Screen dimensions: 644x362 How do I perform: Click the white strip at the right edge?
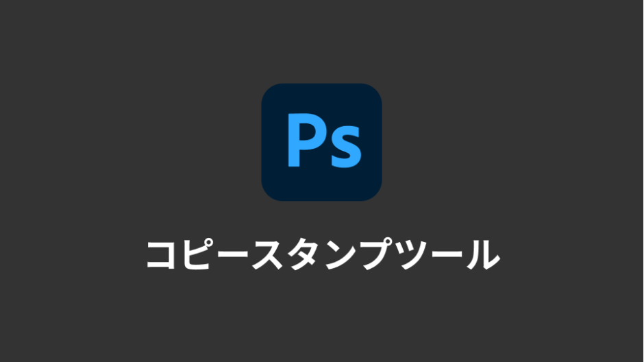click(643, 181)
